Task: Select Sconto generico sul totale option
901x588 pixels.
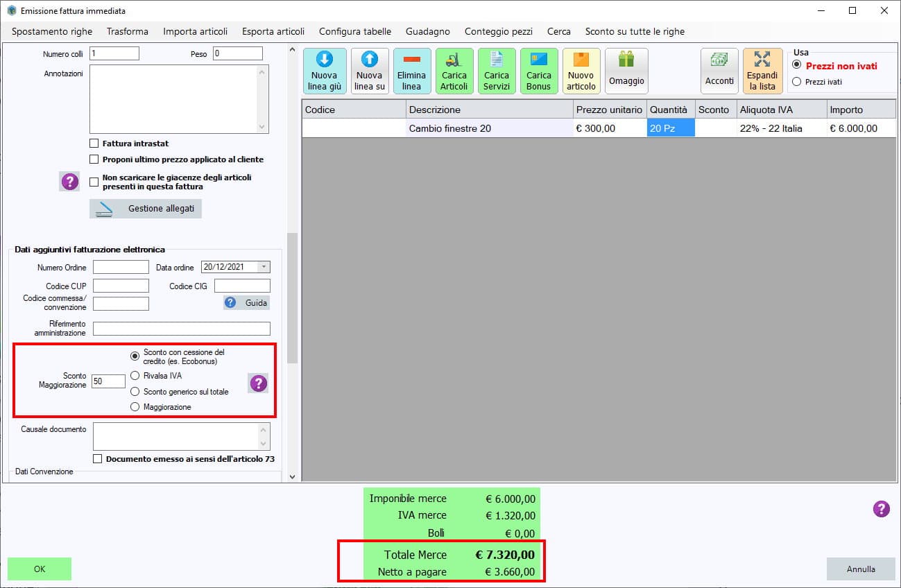Action: click(135, 392)
